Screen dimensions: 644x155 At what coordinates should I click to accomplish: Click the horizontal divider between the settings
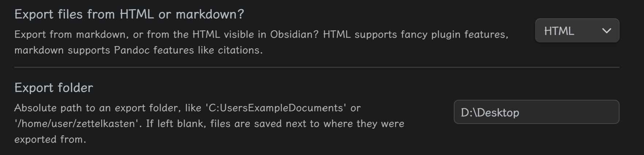coord(317,67)
